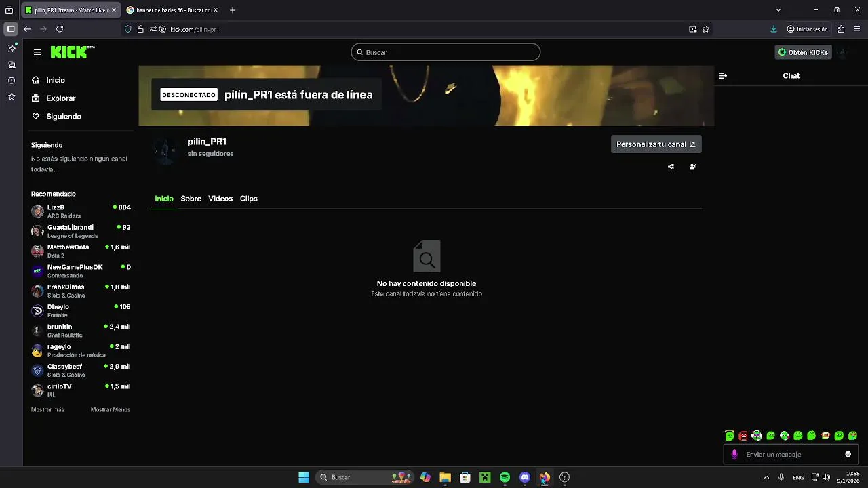Viewport: 868px width, 488px height.
Task: Click the share icon under channel header
Action: coord(671,167)
